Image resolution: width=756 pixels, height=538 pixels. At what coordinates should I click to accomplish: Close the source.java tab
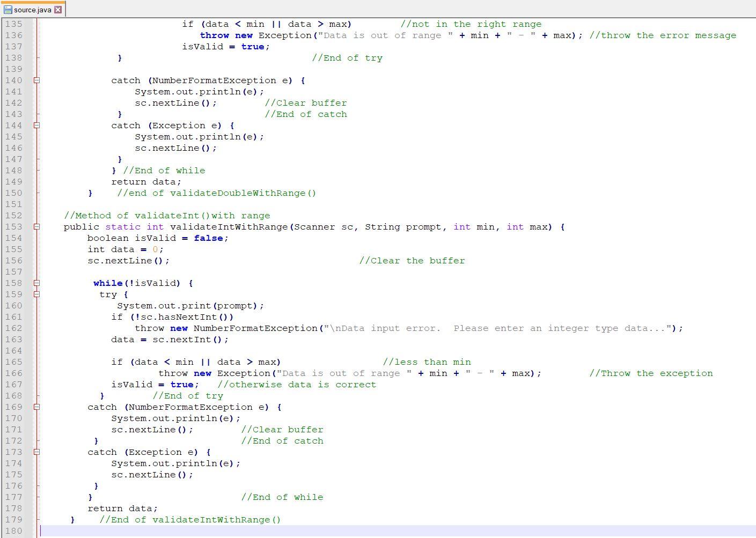coord(59,9)
